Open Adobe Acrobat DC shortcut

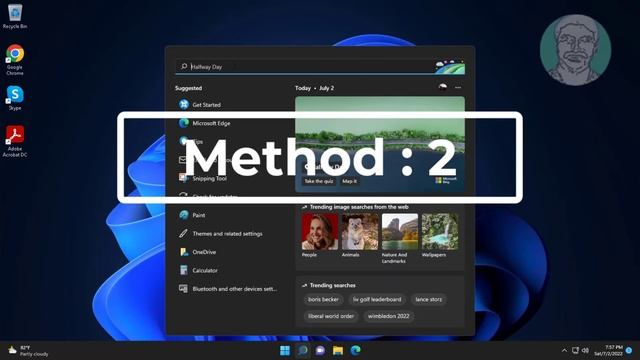(x=15, y=141)
